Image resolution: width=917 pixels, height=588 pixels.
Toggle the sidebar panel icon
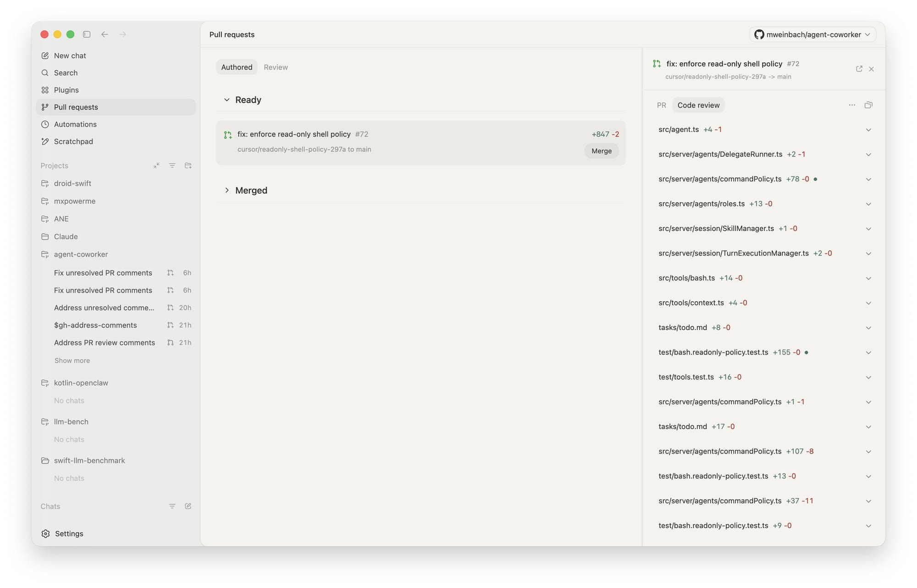(x=87, y=34)
